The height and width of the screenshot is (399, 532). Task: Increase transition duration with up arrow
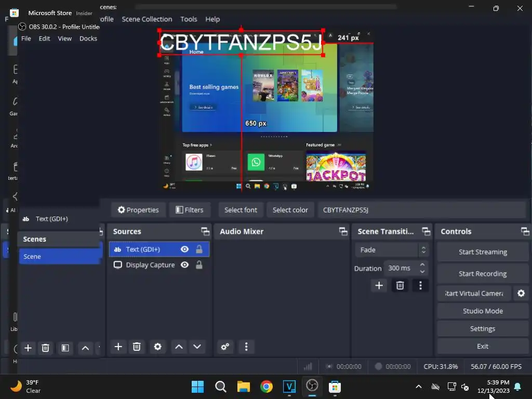(x=422, y=264)
